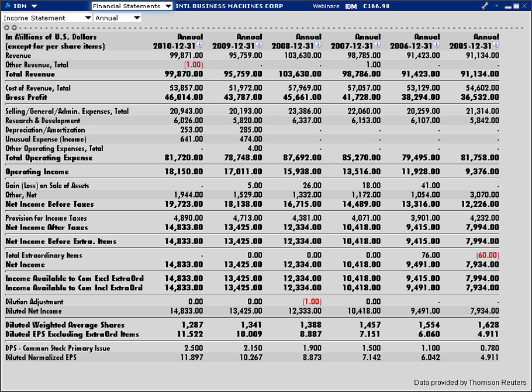The height and width of the screenshot is (392, 532).
Task: Click info icon next to 2007-12-31
Action: click(378, 44)
